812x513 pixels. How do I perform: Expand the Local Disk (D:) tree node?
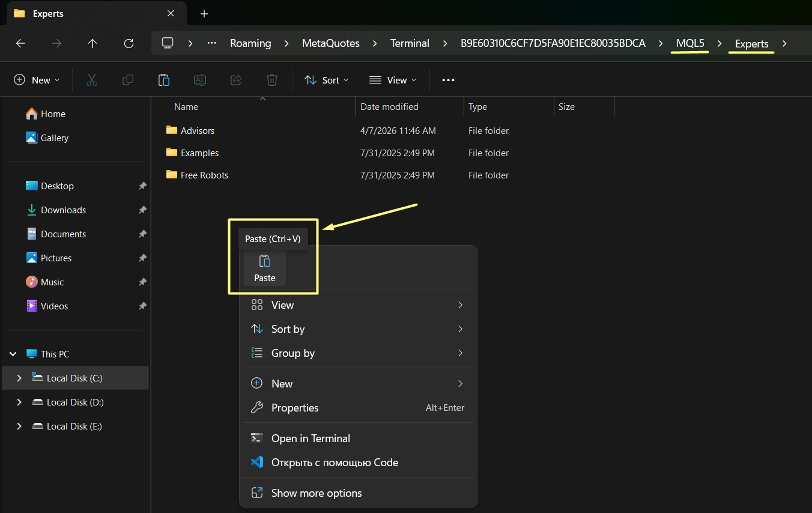click(19, 402)
